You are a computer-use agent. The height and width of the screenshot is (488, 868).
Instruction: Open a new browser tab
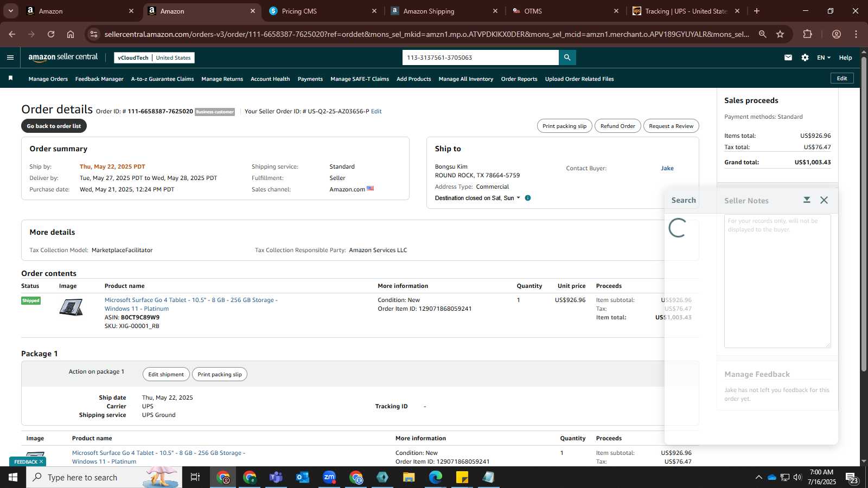point(757,11)
